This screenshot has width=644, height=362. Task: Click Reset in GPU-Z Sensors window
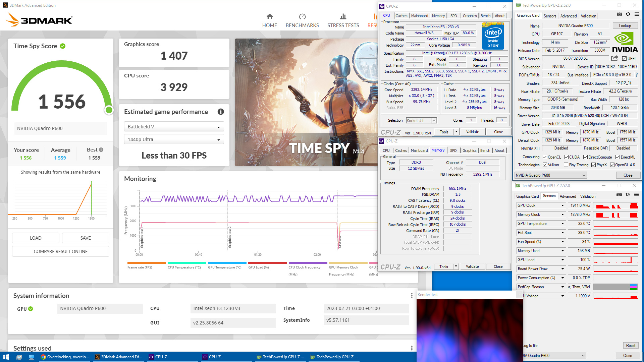(x=631, y=346)
